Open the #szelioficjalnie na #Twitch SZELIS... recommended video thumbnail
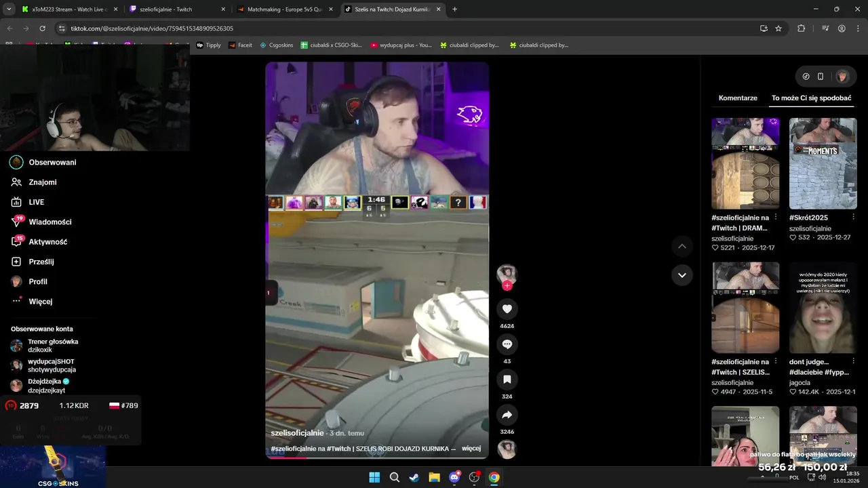This screenshot has height=488, width=868. click(x=745, y=308)
